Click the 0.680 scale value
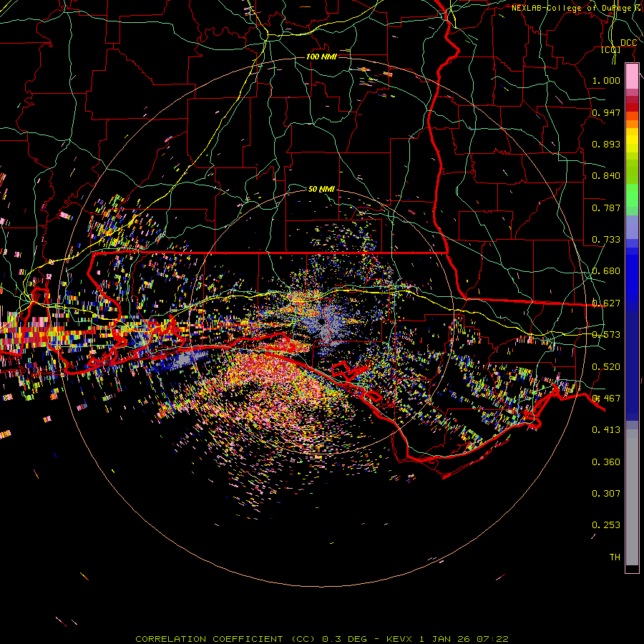The height and width of the screenshot is (644, 644). pyautogui.click(x=606, y=271)
